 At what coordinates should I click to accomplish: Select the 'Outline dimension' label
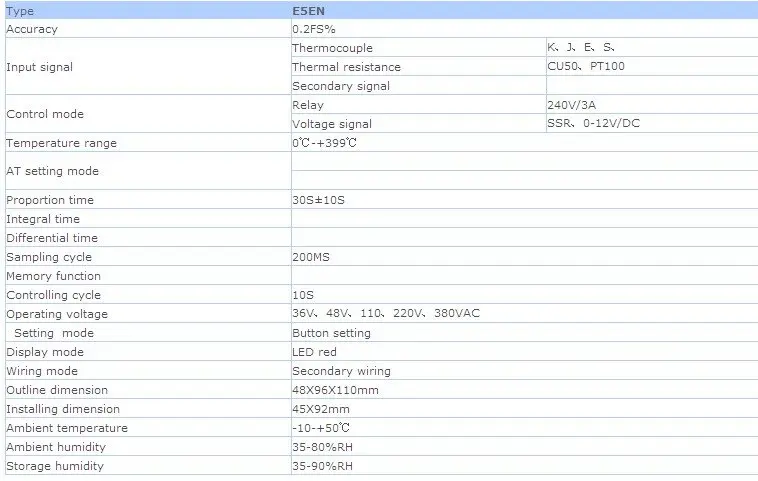tap(57, 390)
